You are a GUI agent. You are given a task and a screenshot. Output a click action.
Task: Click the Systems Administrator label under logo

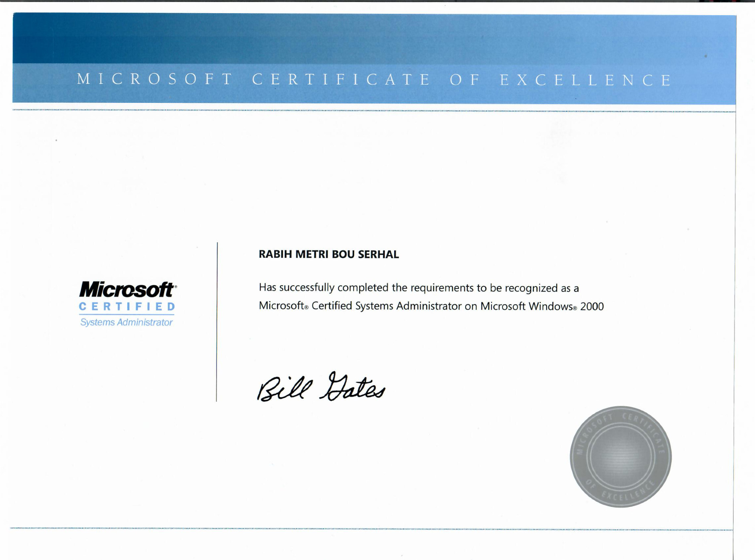[x=126, y=322]
